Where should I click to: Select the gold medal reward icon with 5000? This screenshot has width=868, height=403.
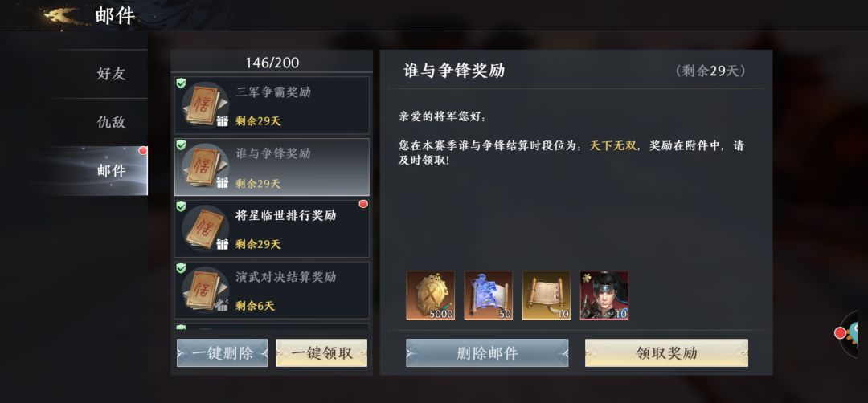(430, 295)
